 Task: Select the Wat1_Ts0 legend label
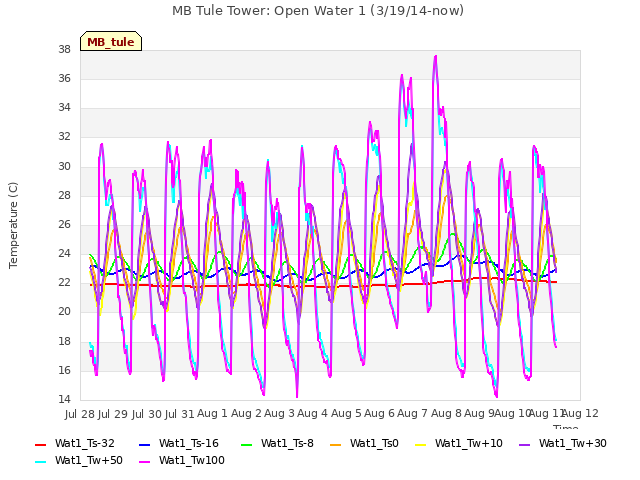(374, 443)
